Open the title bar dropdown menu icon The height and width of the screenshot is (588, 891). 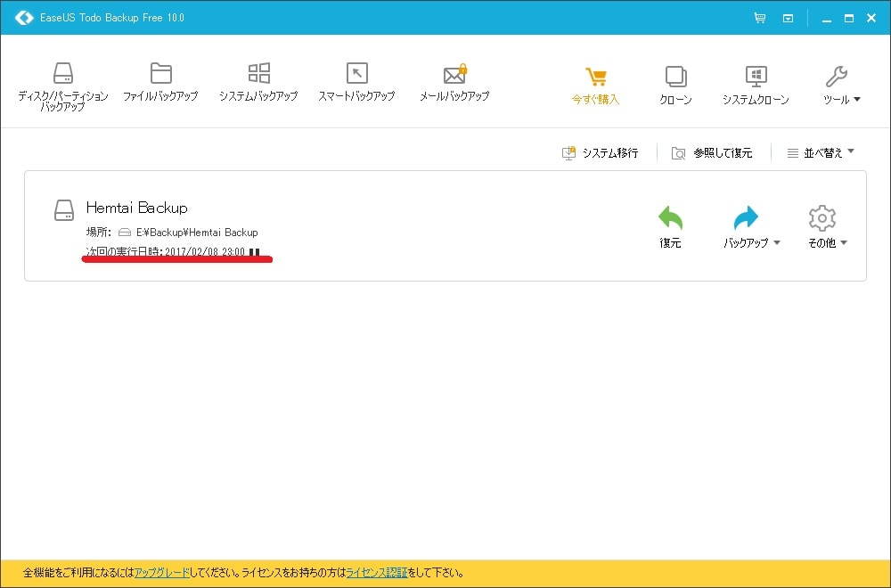coord(788,18)
